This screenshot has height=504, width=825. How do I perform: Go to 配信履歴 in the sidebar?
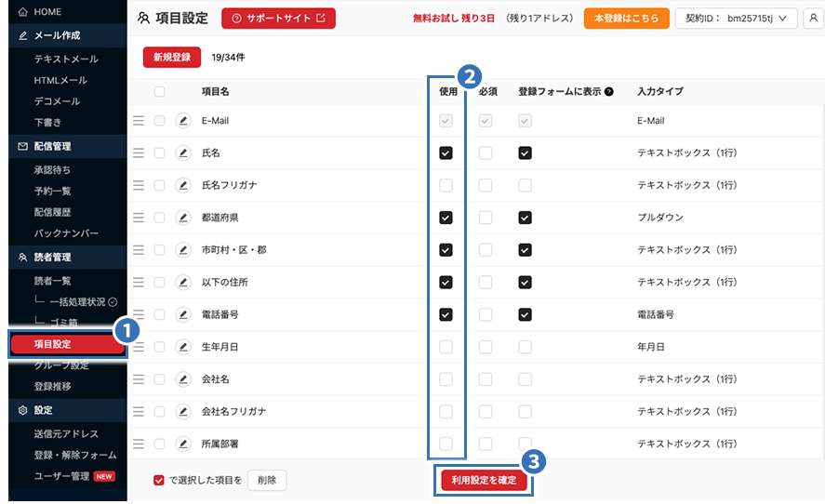pyautogui.click(x=60, y=212)
